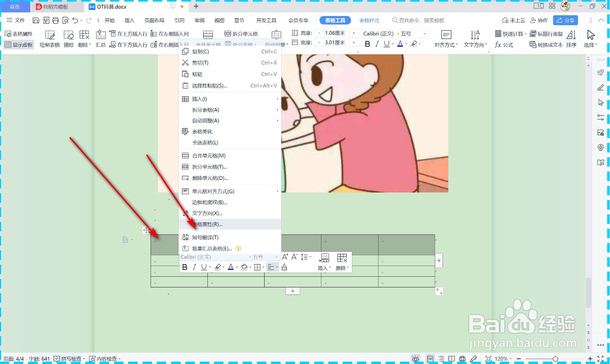Click the ribbon Bold button
This screenshot has height=364, width=610.
click(x=368, y=44)
